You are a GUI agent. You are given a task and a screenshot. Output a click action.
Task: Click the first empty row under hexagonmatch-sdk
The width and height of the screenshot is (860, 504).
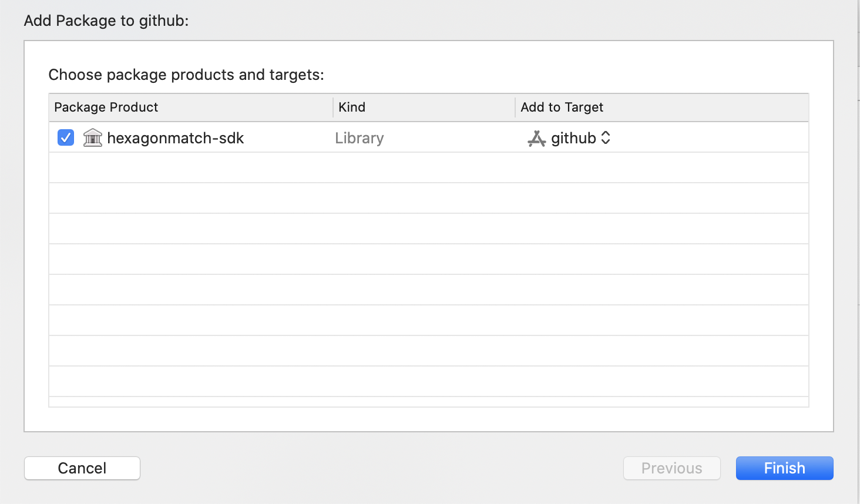point(429,168)
